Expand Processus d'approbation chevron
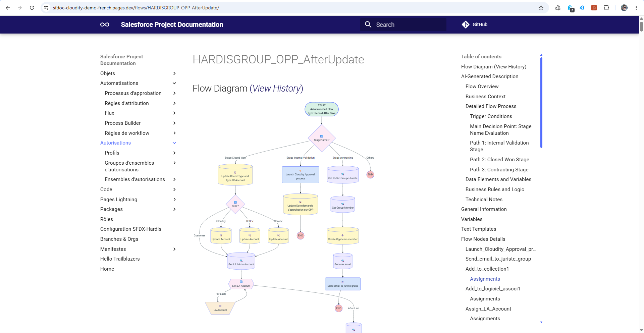Screen dimensions: 644x333 174,93
